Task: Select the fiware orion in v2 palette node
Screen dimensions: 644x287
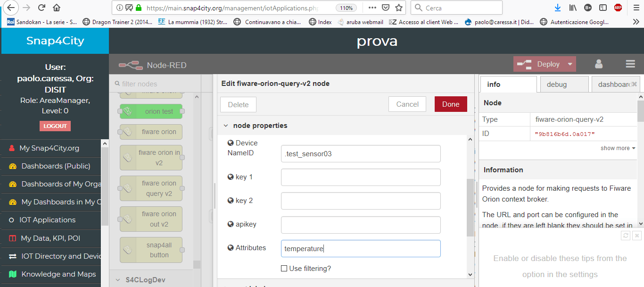Action: (151, 158)
